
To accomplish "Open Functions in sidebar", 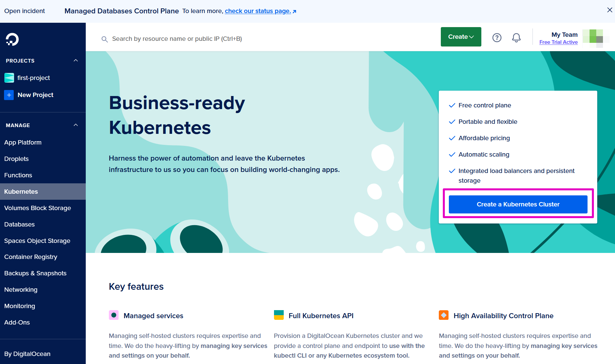I will (18, 175).
